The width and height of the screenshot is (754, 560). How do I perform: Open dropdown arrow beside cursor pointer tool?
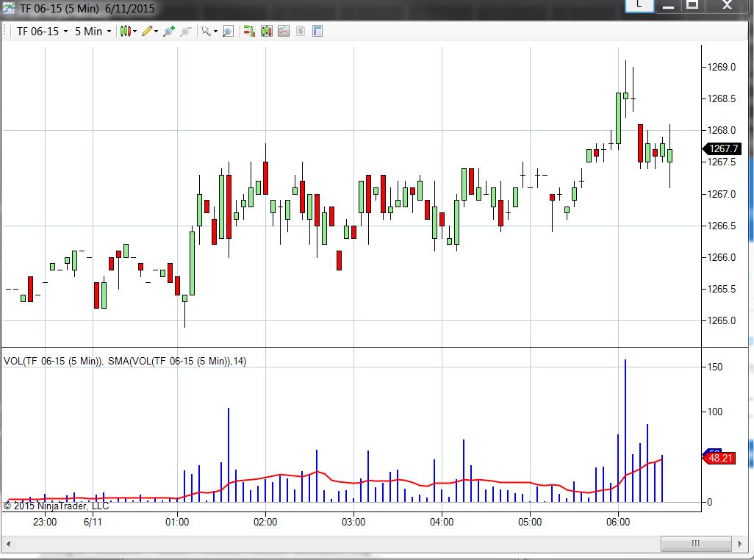click(x=215, y=32)
